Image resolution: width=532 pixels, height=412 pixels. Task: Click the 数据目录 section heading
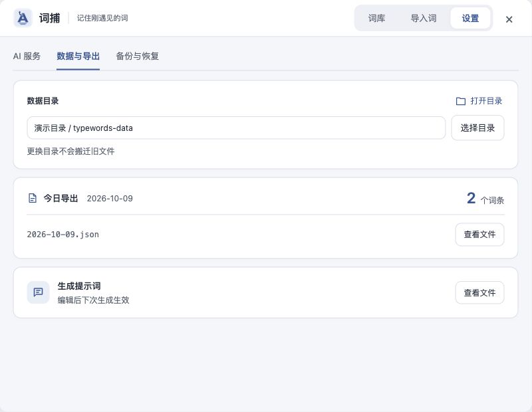43,101
